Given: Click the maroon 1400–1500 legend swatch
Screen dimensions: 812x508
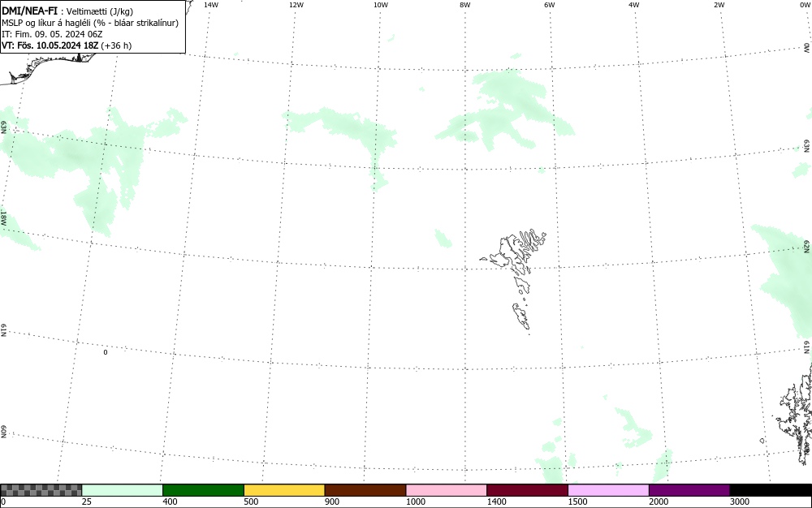Looking at the screenshot, I should click(x=527, y=490).
